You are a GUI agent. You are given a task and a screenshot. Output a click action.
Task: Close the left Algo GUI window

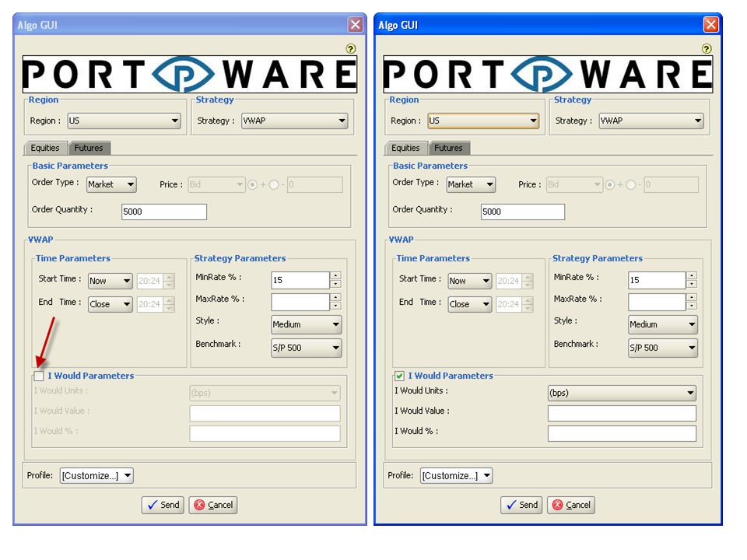coord(356,25)
